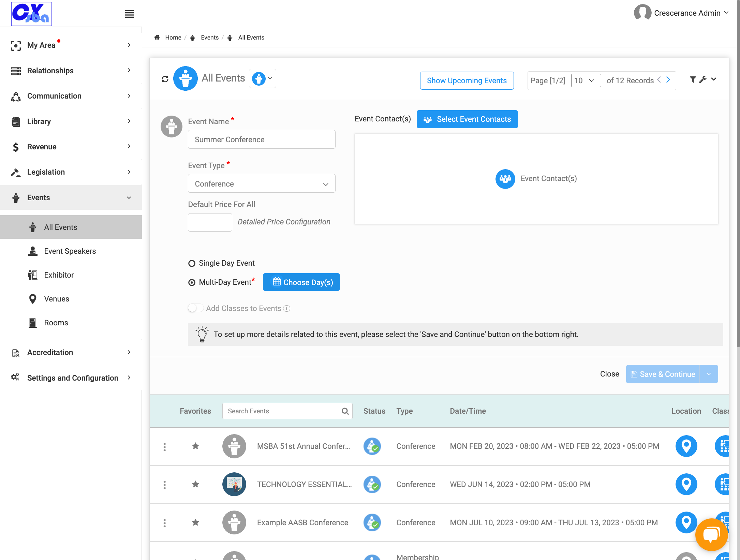The height and width of the screenshot is (560, 740).
Task: Expand the Relationships sidebar menu
Action: [71, 71]
